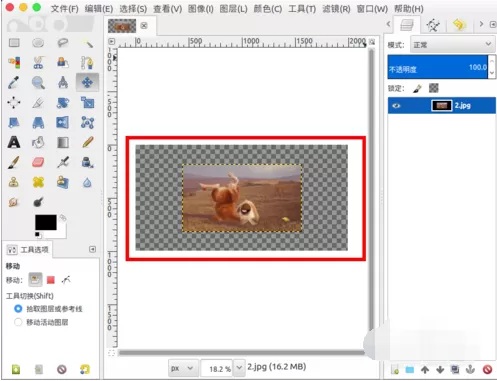Toggle lock pixels brush icon
This screenshot has height=381, width=497.
[x=417, y=88]
